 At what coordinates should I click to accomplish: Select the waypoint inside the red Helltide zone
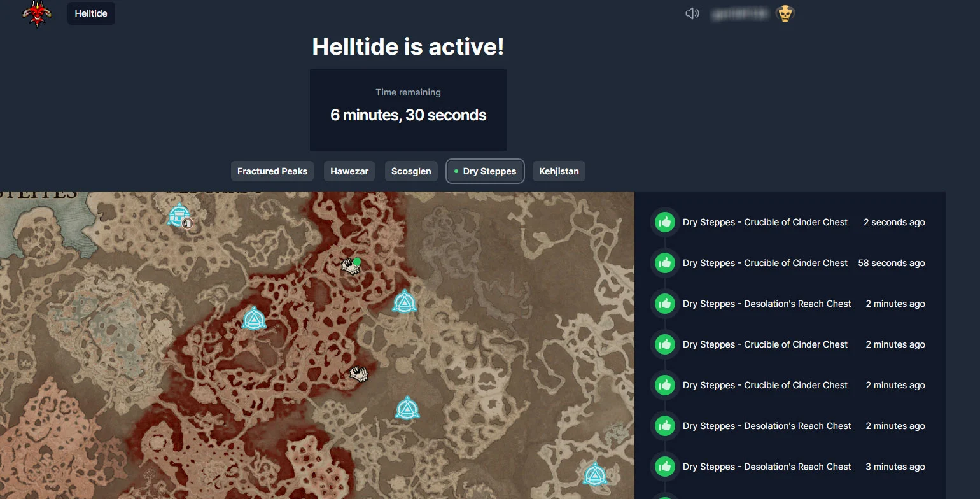pos(254,318)
